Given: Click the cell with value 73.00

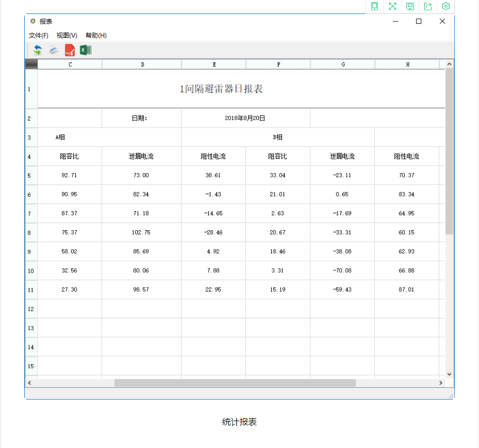Looking at the screenshot, I should tap(142, 175).
